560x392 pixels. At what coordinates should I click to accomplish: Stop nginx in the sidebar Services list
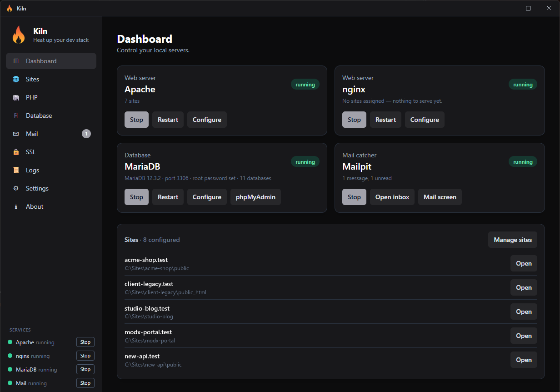pyautogui.click(x=85, y=356)
